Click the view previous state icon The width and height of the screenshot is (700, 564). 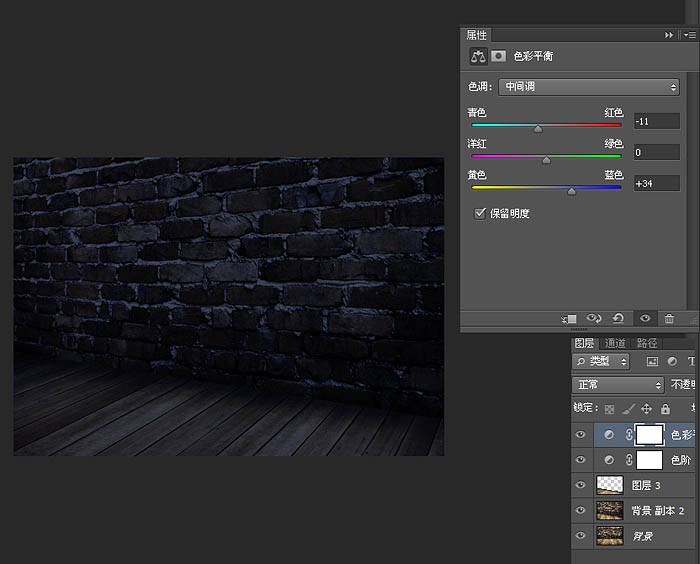coord(594,319)
